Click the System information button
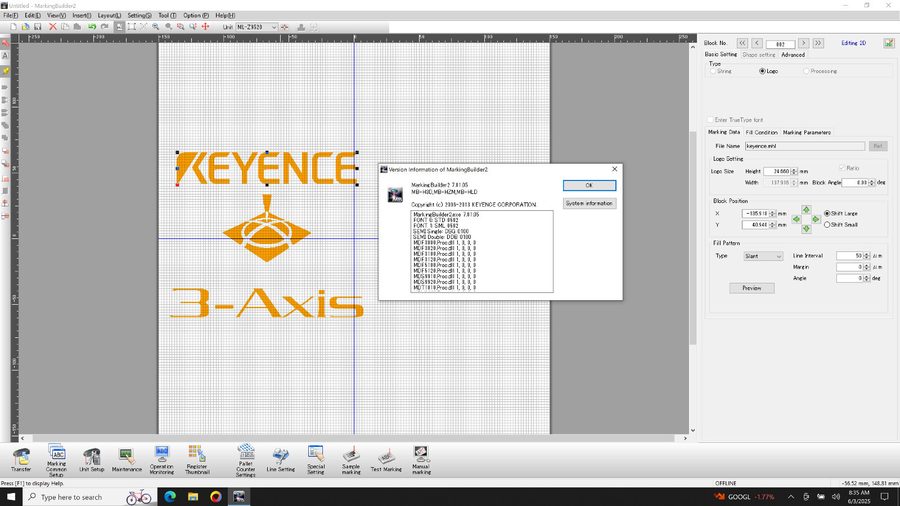Viewport: 900px width, 506px height. point(589,204)
